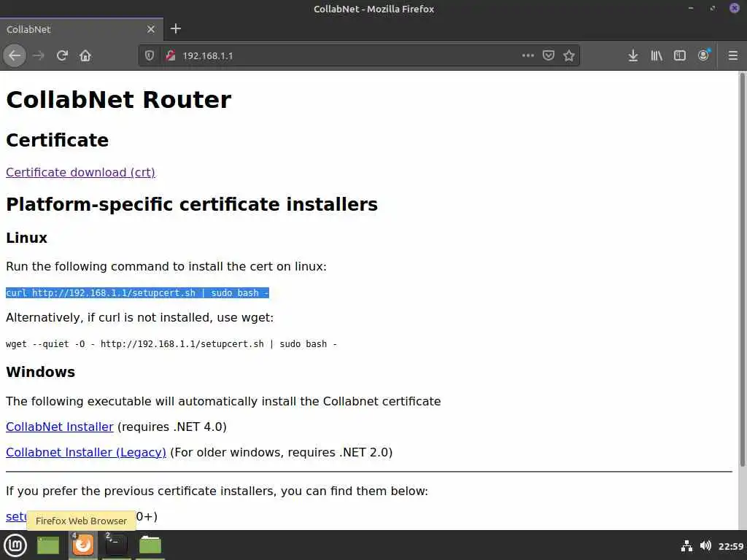Click the Platform-specific certificate installers heading

tap(192, 204)
